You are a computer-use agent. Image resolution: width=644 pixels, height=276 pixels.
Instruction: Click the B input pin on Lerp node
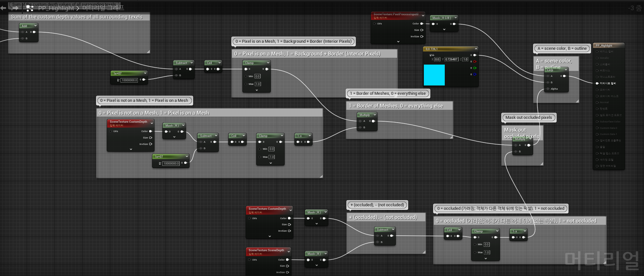[548, 82]
